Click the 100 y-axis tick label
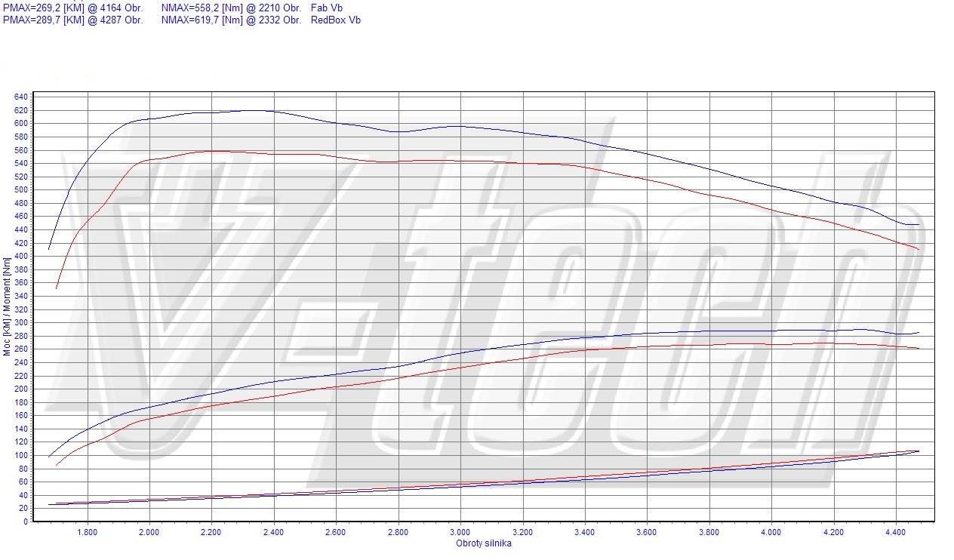Viewport: 954px width, 560px height. (x=20, y=455)
